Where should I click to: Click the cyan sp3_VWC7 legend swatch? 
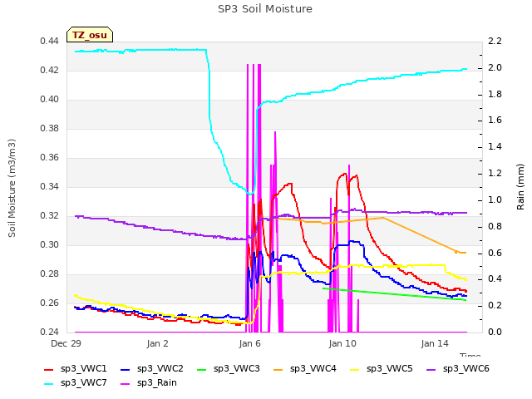coord(49,384)
